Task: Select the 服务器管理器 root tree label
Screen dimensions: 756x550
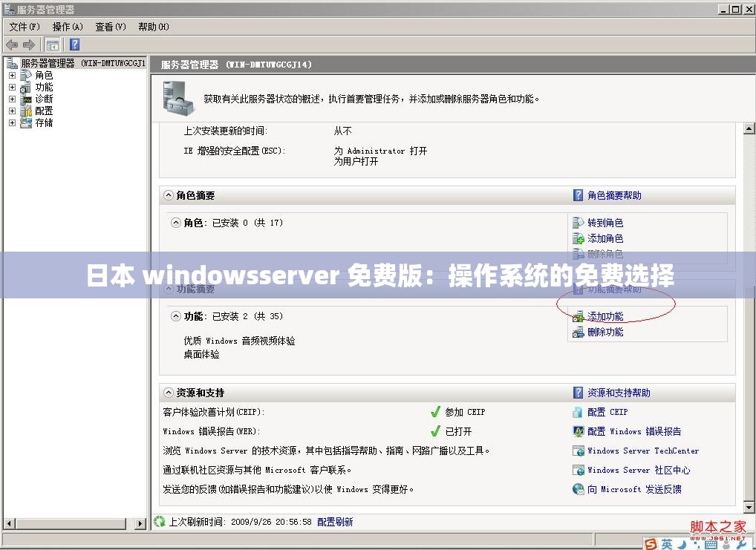Action: [x=82, y=63]
